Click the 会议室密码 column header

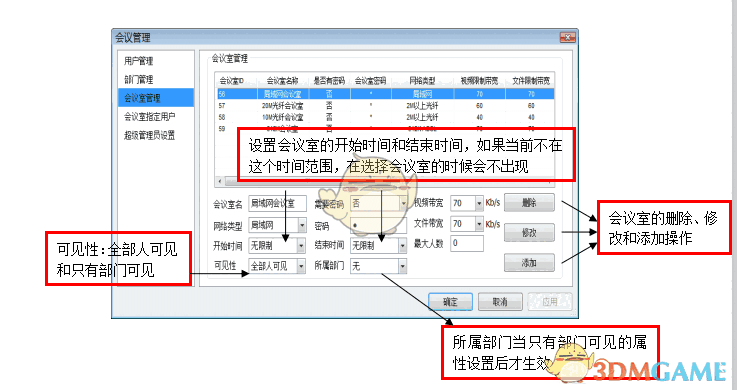click(370, 81)
